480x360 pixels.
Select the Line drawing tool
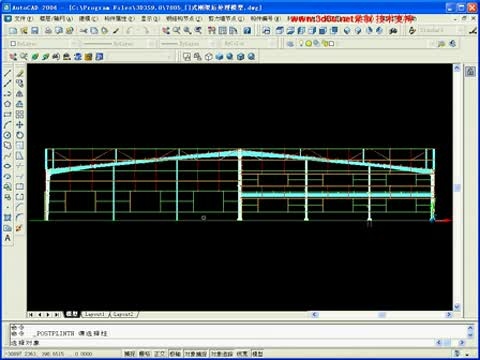click(x=7, y=73)
